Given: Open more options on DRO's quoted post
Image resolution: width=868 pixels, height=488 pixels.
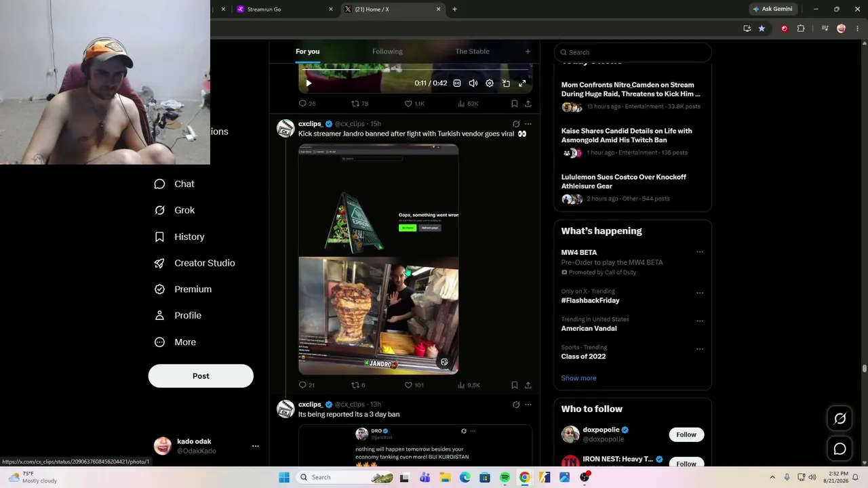Looking at the screenshot, I should tap(473, 431).
